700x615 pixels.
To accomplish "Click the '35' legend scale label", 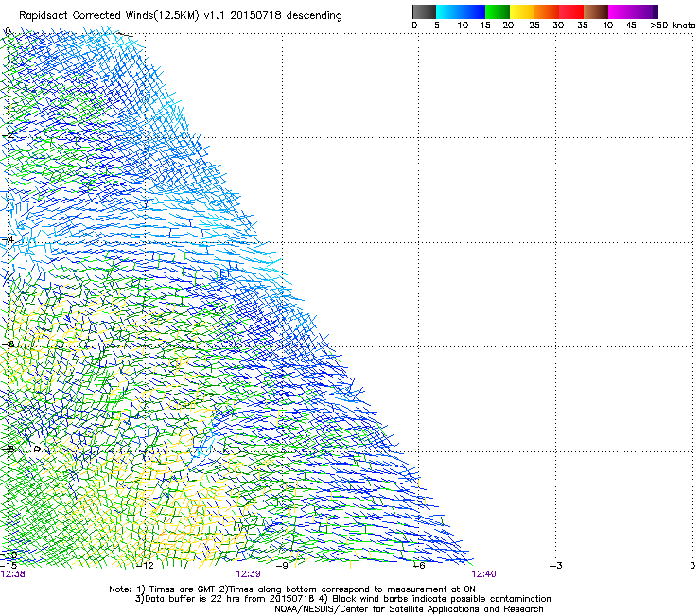I will coord(583,25).
